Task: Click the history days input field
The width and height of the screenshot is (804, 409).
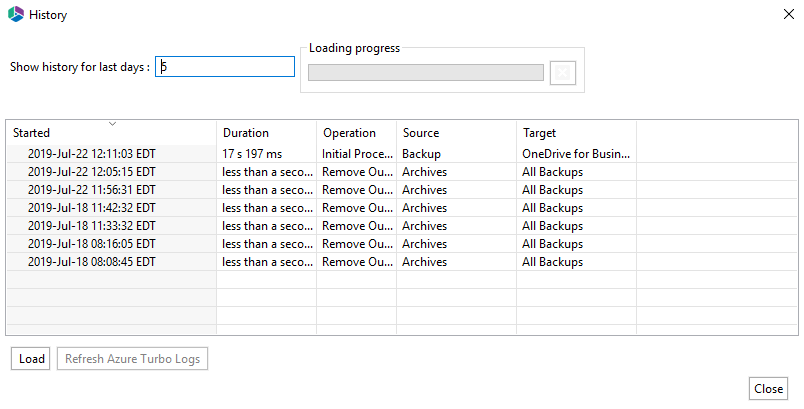Action: point(225,67)
